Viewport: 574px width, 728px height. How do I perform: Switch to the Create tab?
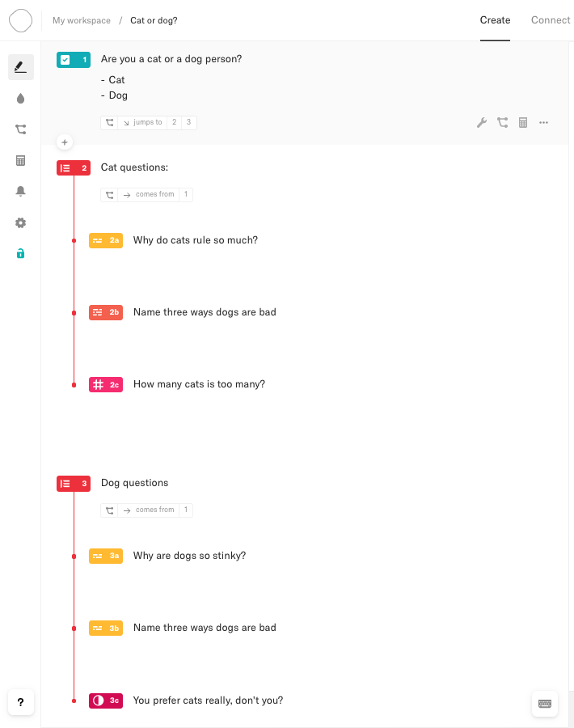click(495, 20)
